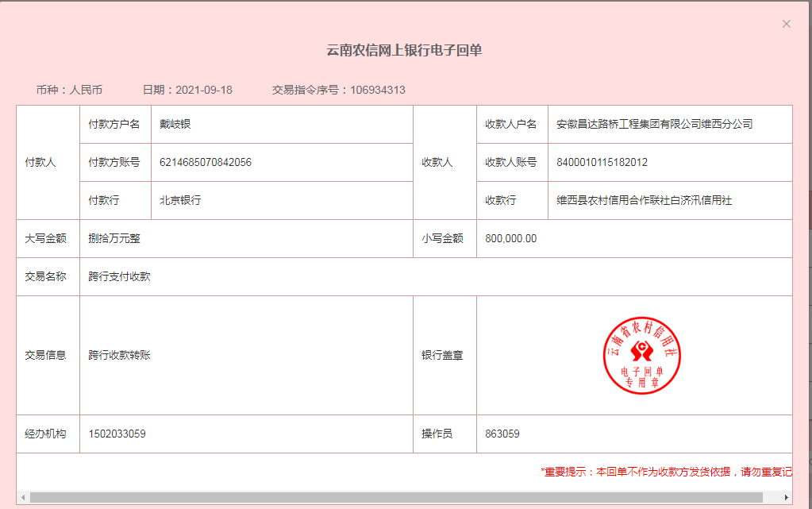This screenshot has height=509, width=812.
Task: Click the right arrow of horizontal scrollbar
Action: click(787, 497)
